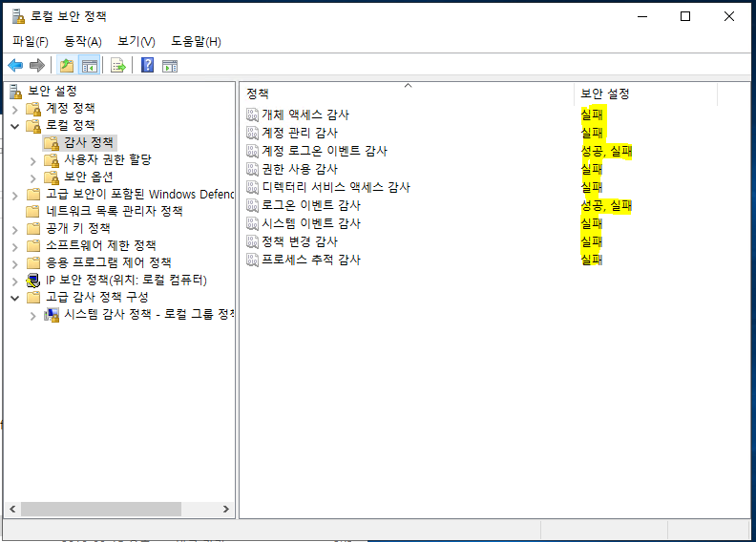Sort by the 보안 설정 column header
This screenshot has height=542, width=756.
click(646, 94)
